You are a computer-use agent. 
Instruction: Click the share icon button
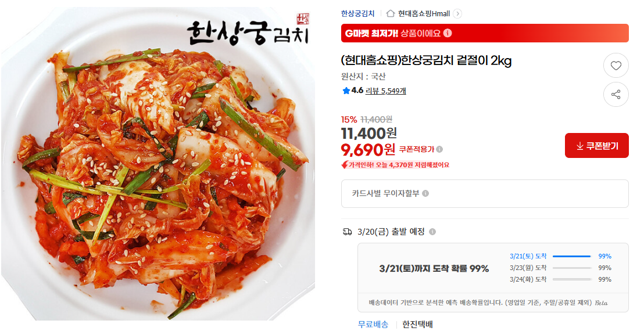616,95
